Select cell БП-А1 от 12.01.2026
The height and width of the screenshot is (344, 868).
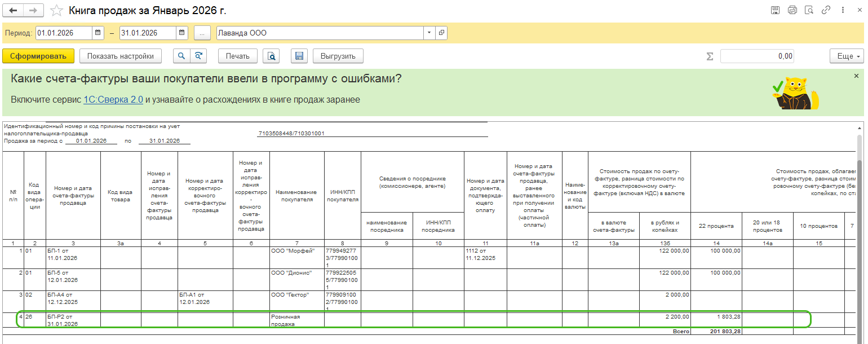pyautogui.click(x=205, y=302)
